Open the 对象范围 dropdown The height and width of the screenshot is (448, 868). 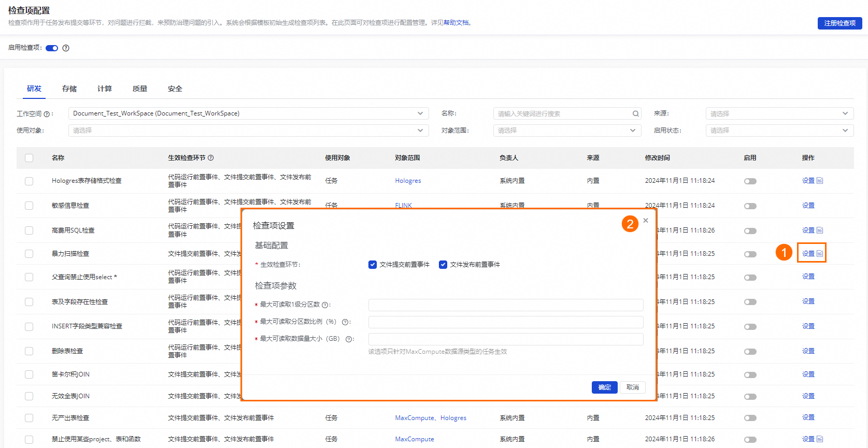coord(567,131)
